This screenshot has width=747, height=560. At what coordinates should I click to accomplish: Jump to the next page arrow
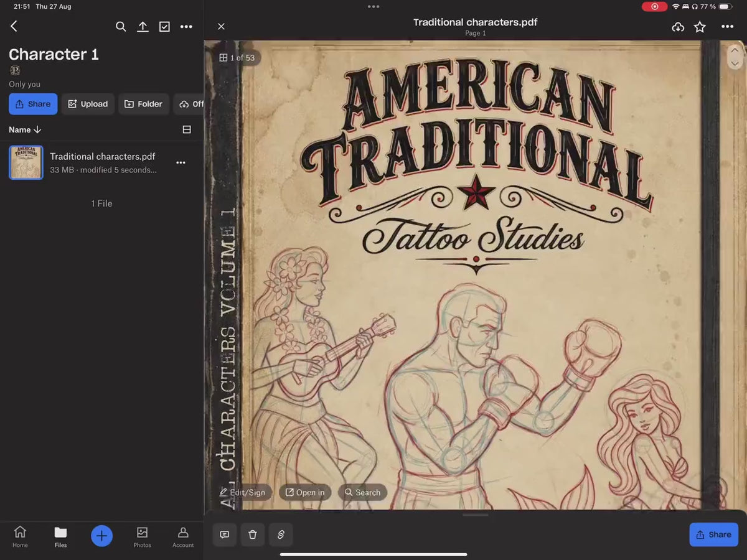(735, 63)
